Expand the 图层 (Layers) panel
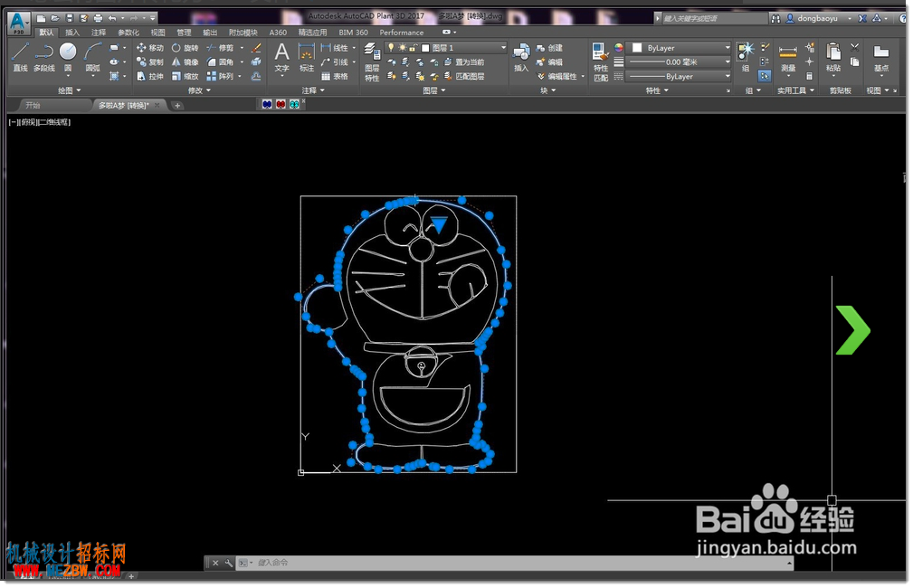Image resolution: width=913 pixels, height=588 pixels. (x=434, y=90)
